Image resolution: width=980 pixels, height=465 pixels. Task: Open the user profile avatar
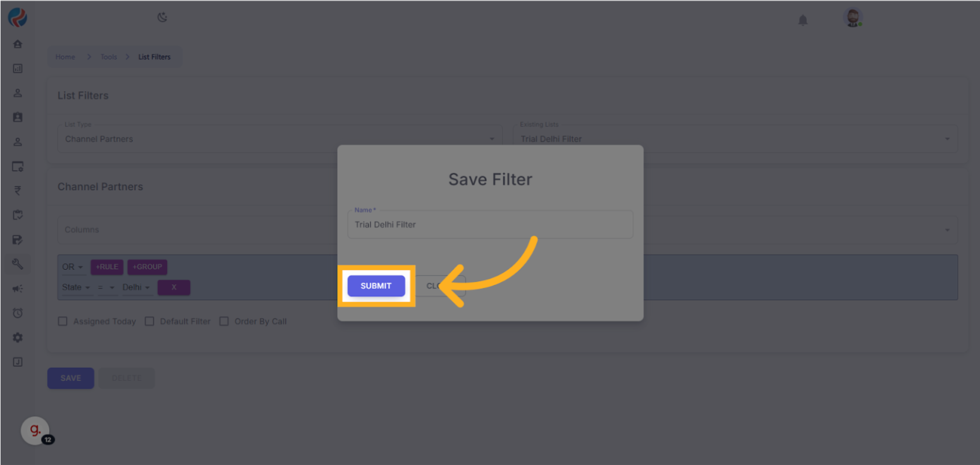coord(853,18)
